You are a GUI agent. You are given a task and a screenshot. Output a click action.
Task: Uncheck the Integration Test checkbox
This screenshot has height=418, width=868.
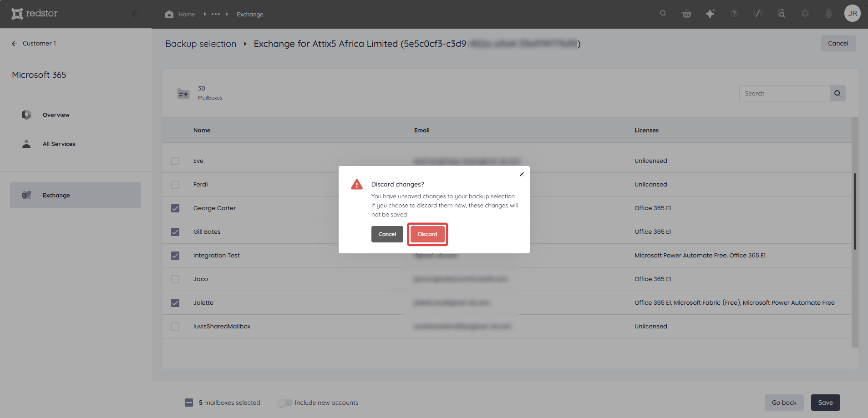(x=175, y=256)
